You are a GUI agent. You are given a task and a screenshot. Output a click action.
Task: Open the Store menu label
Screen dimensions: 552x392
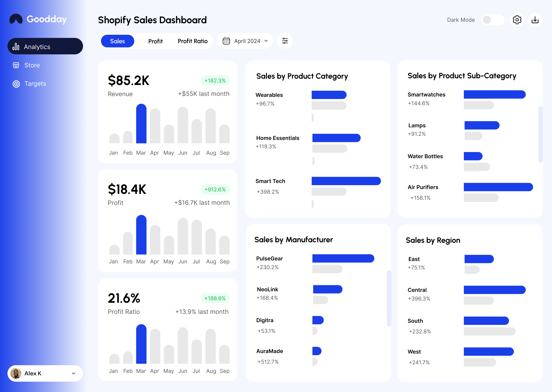pos(32,65)
